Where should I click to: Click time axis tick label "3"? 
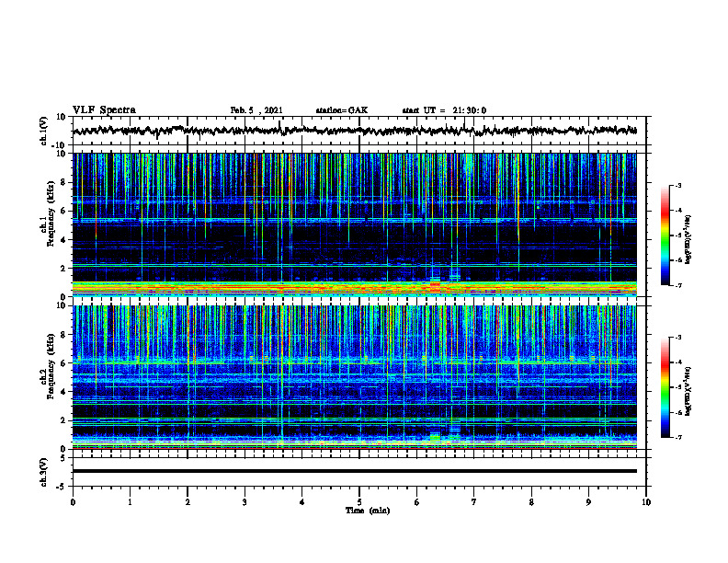(x=245, y=502)
